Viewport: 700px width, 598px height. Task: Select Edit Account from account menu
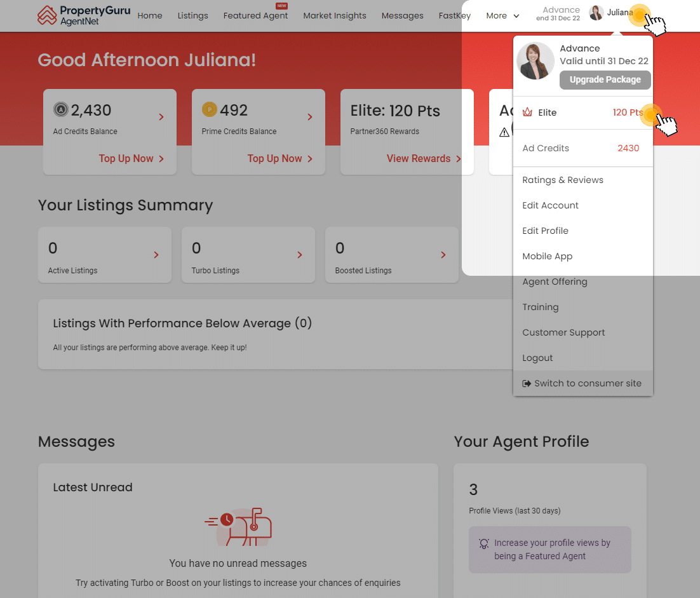(x=583, y=205)
